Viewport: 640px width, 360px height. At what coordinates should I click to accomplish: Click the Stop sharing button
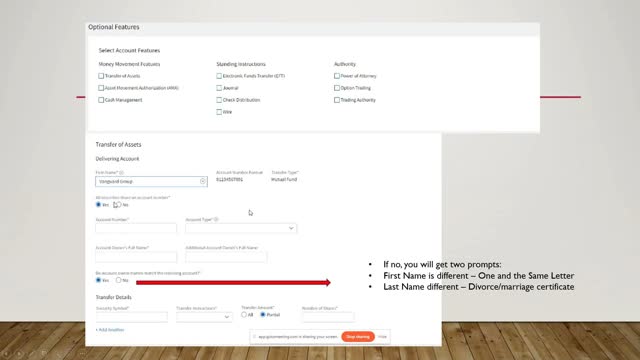click(358, 337)
